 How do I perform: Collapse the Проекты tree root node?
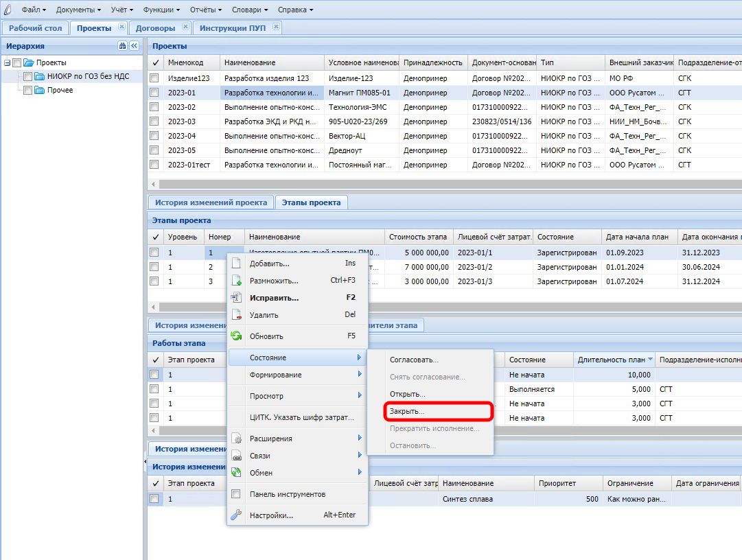tap(7, 62)
